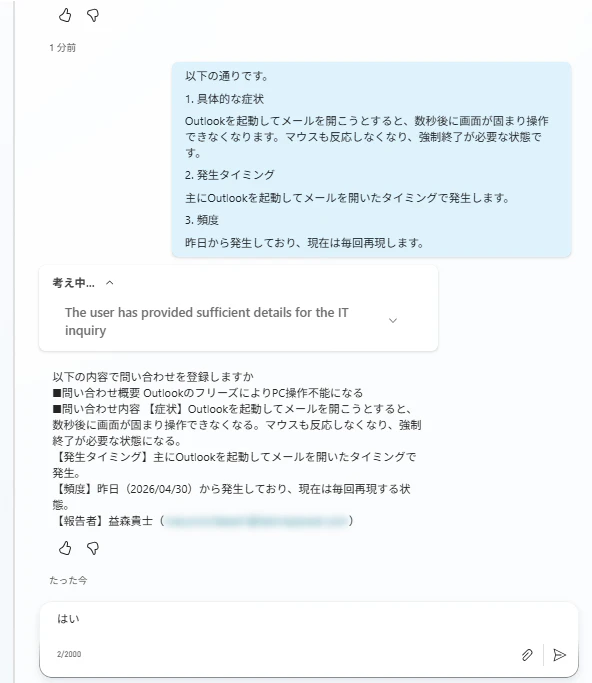The image size is (592, 683).
Task: Dislike the earlier reply with thumbs down
Action: pyautogui.click(x=93, y=16)
